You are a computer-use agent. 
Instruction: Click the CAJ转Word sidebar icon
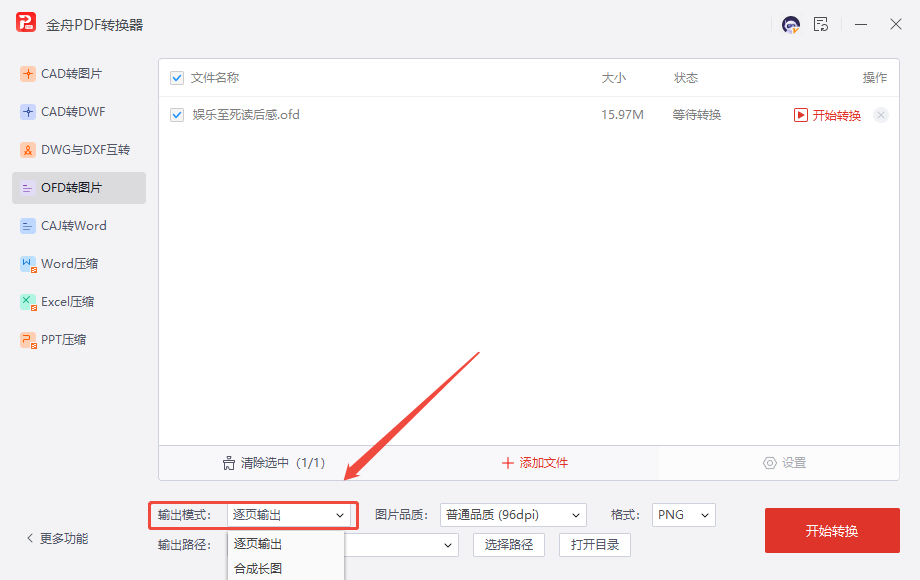(x=28, y=226)
